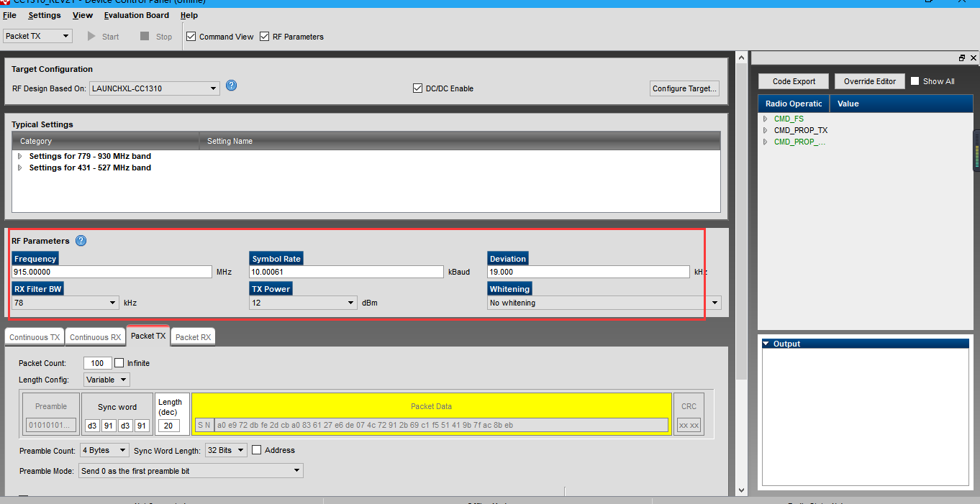Click the main panel vertical scrollbar

click(742, 216)
